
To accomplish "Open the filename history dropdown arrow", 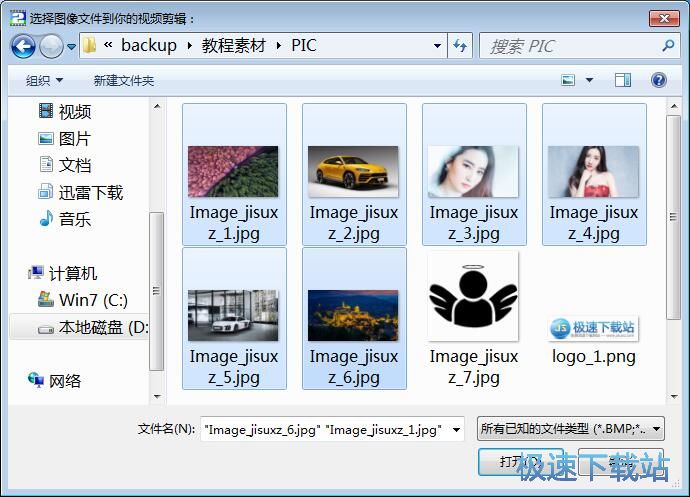I will [457, 429].
